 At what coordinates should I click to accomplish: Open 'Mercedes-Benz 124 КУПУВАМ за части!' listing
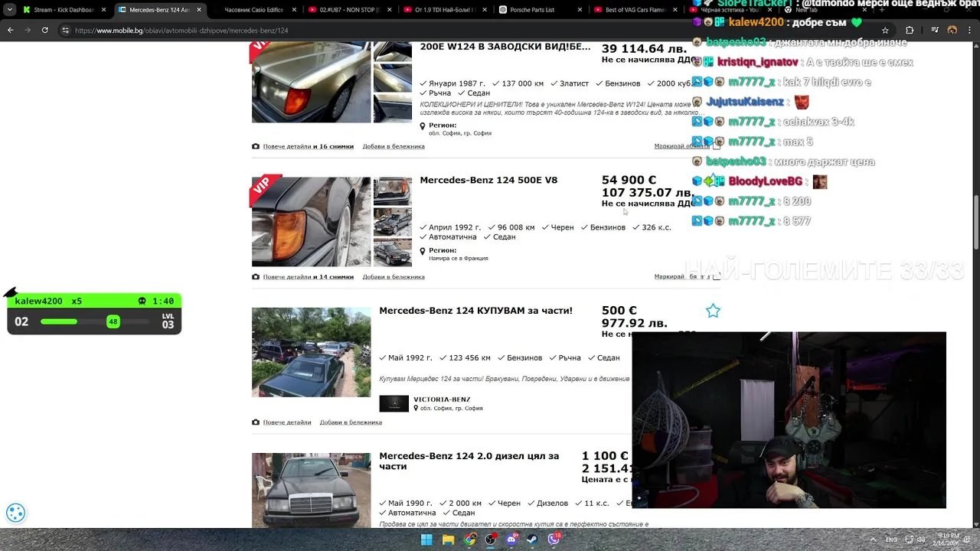475,311
